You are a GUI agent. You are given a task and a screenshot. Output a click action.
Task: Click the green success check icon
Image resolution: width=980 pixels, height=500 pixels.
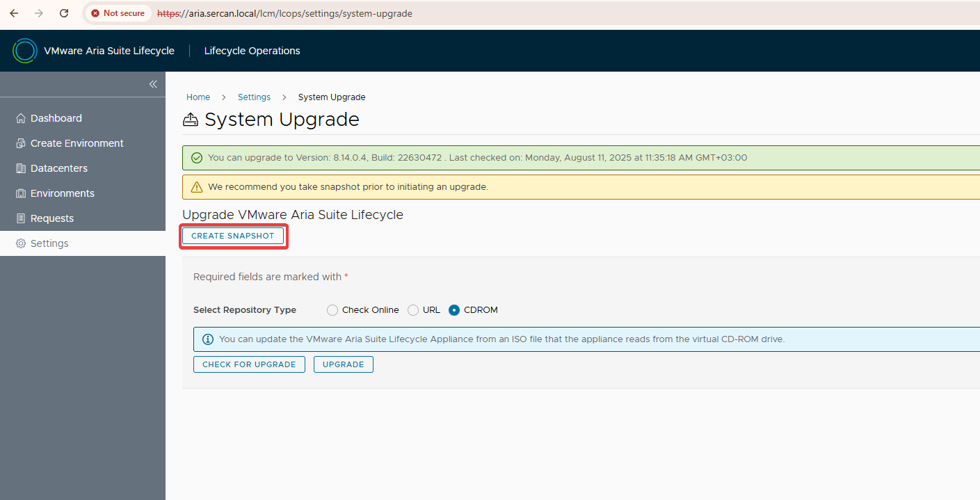(197, 158)
